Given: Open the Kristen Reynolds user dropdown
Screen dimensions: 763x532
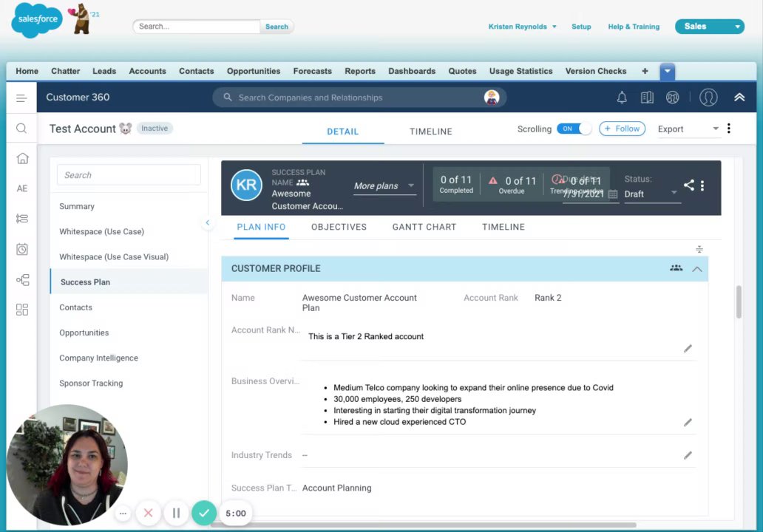Looking at the screenshot, I should (x=522, y=27).
